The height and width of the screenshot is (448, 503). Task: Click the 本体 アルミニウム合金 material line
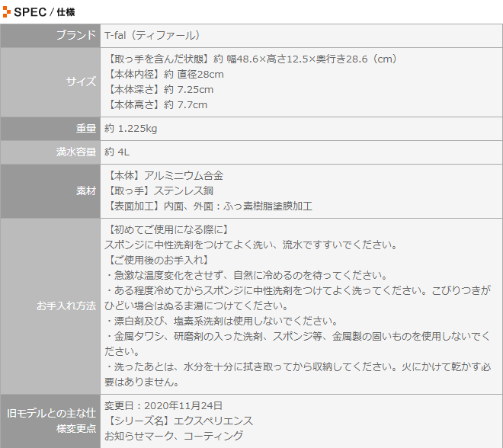[x=163, y=175]
